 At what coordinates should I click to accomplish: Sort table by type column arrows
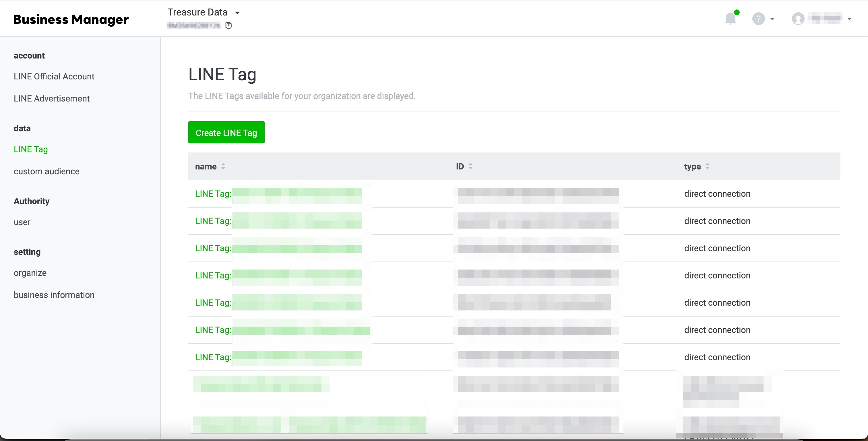click(707, 166)
